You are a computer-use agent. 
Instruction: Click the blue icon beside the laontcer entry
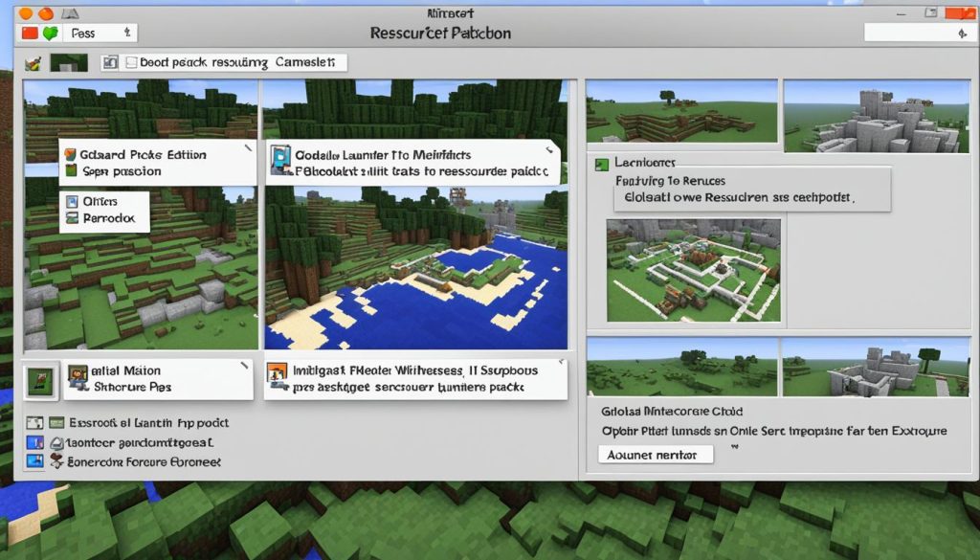click(x=34, y=441)
